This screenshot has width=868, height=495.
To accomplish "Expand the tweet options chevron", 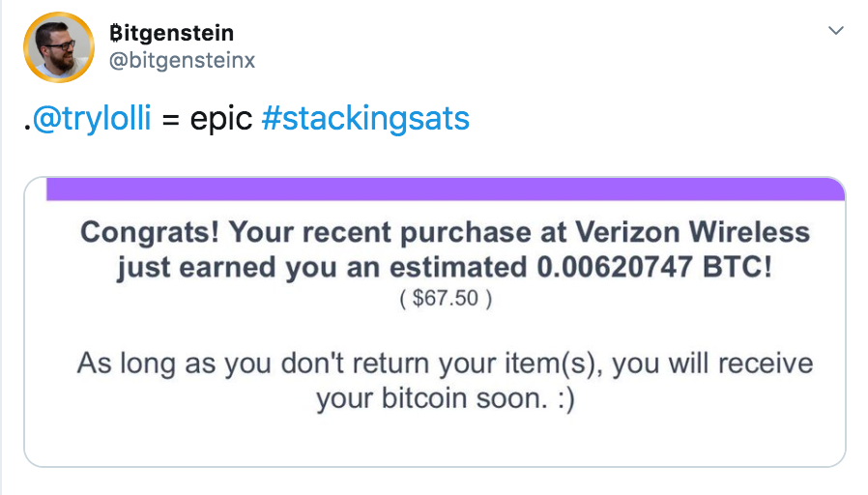I will (835, 30).
